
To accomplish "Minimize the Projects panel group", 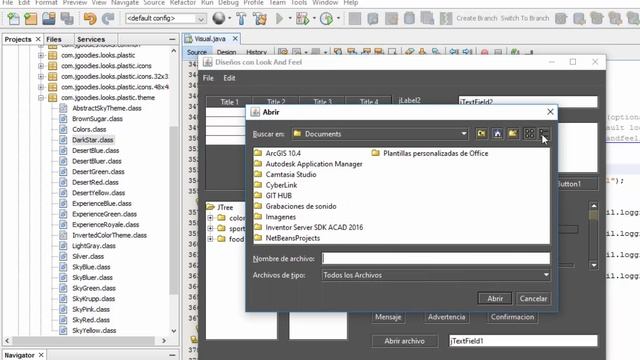I will (x=172, y=39).
